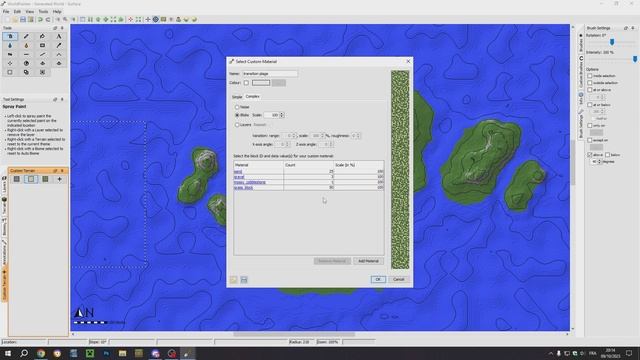Click the Add Material button
The image size is (640, 360).
pyautogui.click(x=368, y=261)
